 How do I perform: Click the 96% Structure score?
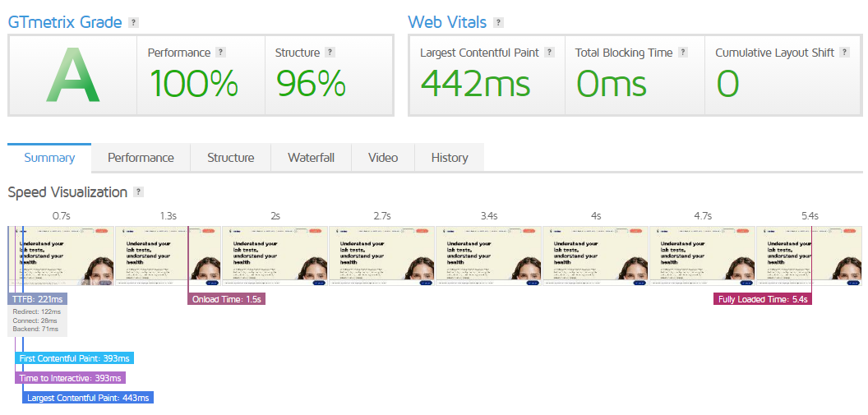(x=311, y=84)
